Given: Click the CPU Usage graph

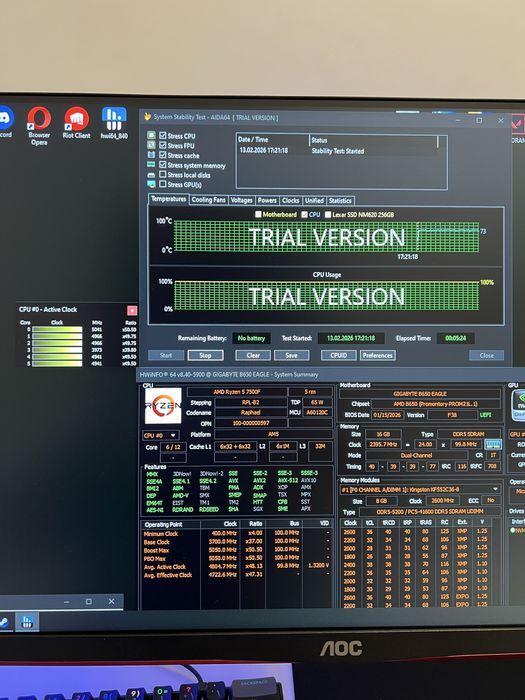Looking at the screenshot, I should pos(326,296).
